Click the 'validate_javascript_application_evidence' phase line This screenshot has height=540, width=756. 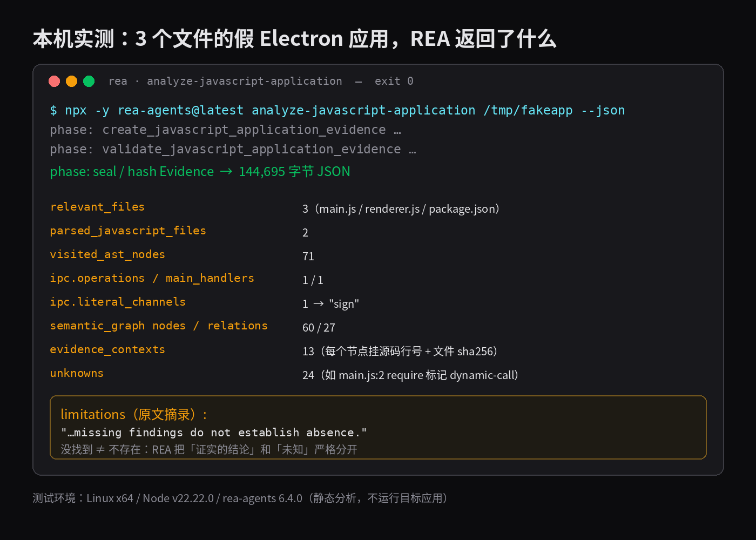tap(233, 149)
